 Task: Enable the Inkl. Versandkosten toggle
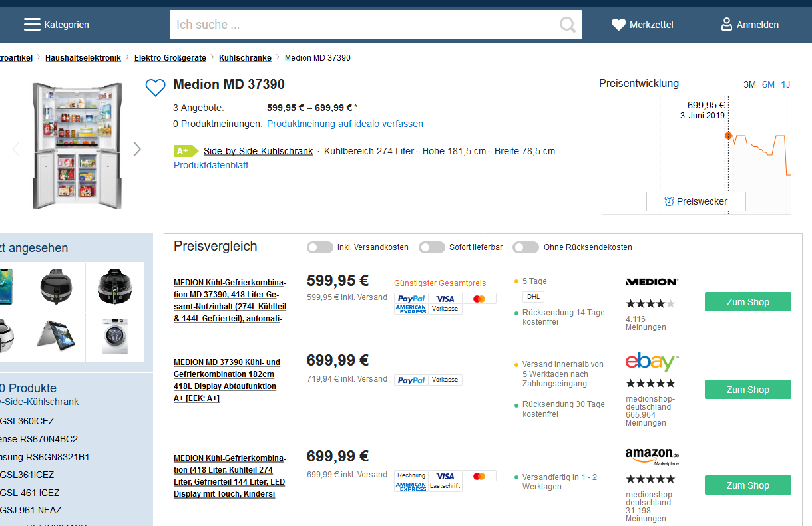tap(319, 247)
